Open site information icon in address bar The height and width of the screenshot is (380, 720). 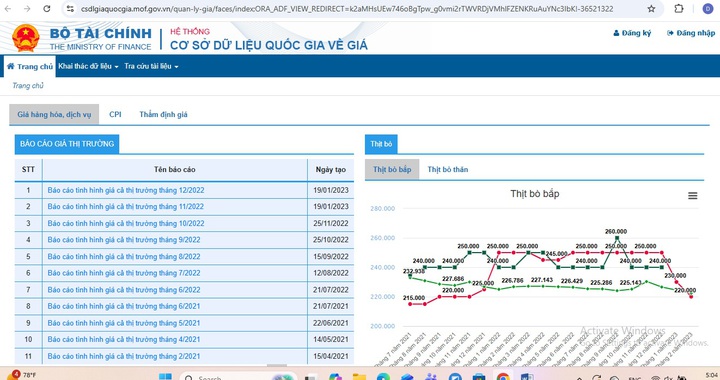click(x=70, y=9)
